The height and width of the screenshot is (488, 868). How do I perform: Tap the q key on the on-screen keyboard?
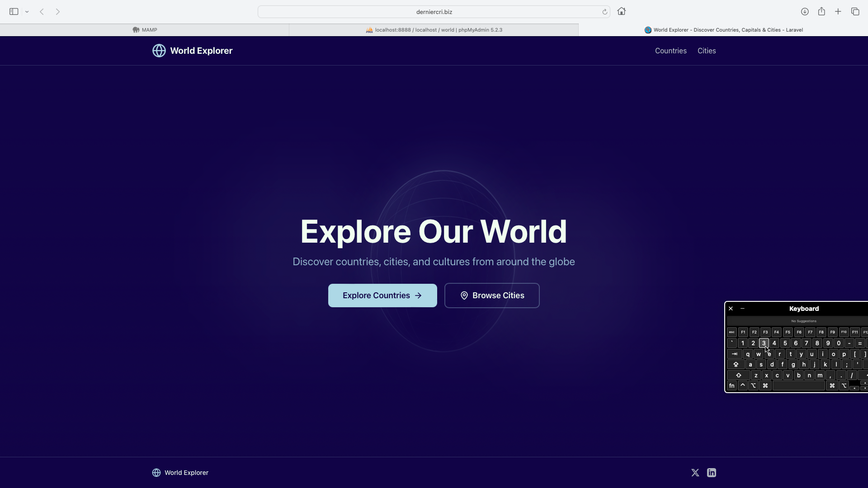pos(748,354)
